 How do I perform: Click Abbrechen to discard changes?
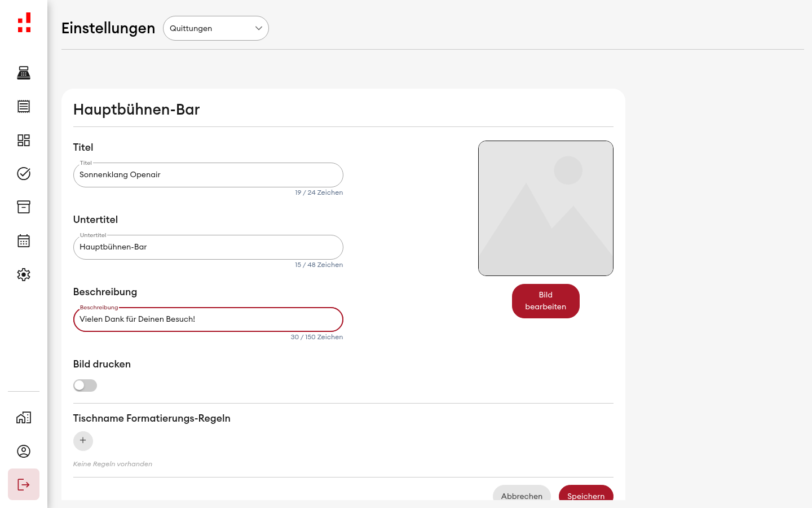(522, 493)
